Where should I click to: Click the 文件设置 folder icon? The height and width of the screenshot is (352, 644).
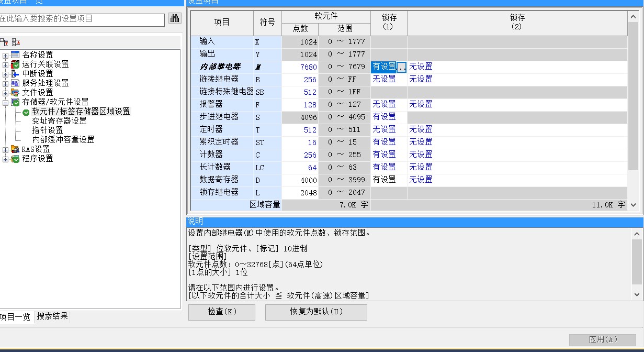click(x=15, y=93)
